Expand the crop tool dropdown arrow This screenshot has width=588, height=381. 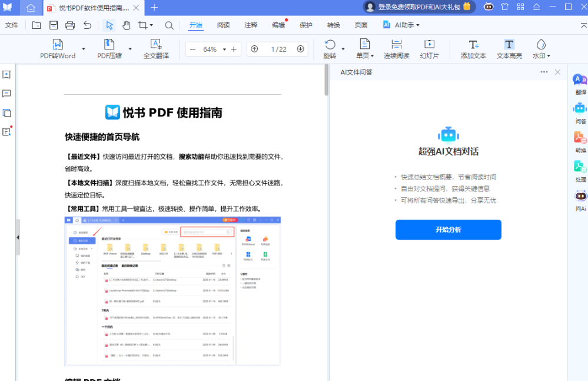[x=151, y=25]
